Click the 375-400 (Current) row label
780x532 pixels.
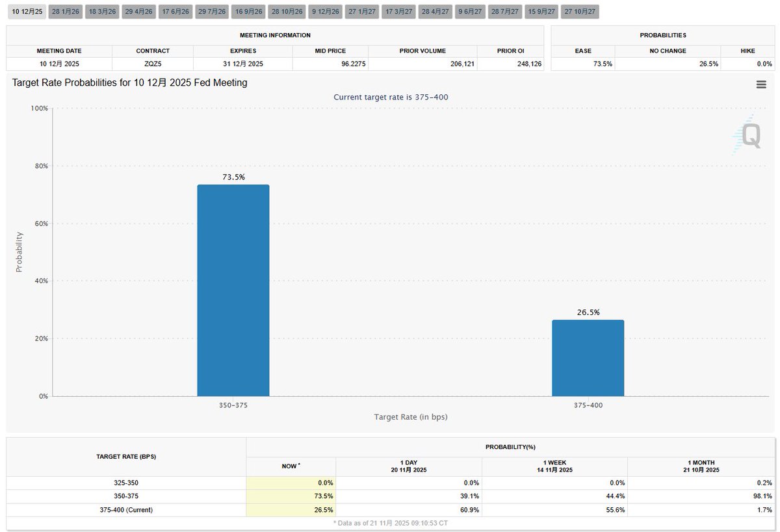[127, 509]
